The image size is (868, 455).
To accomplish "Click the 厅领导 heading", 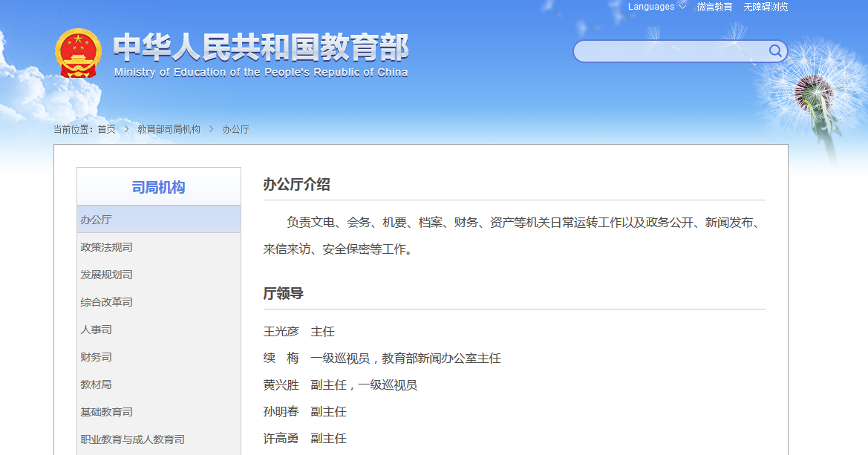I will point(284,293).
